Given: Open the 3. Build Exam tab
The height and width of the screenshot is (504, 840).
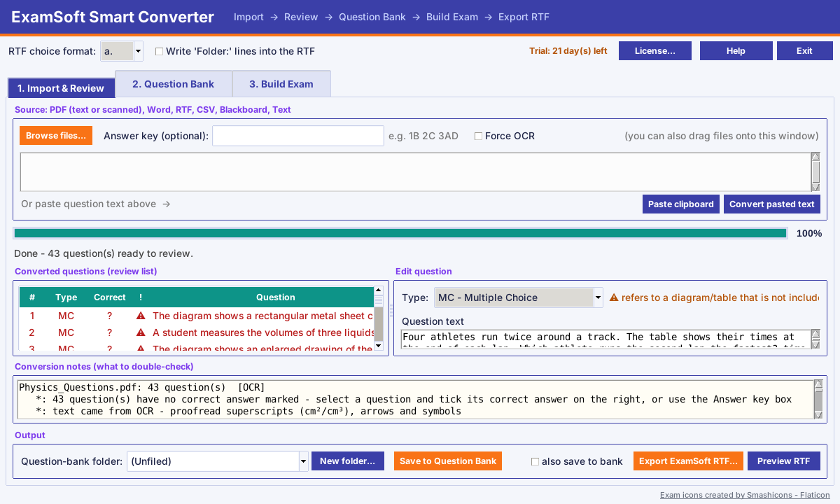Looking at the screenshot, I should 281,84.
